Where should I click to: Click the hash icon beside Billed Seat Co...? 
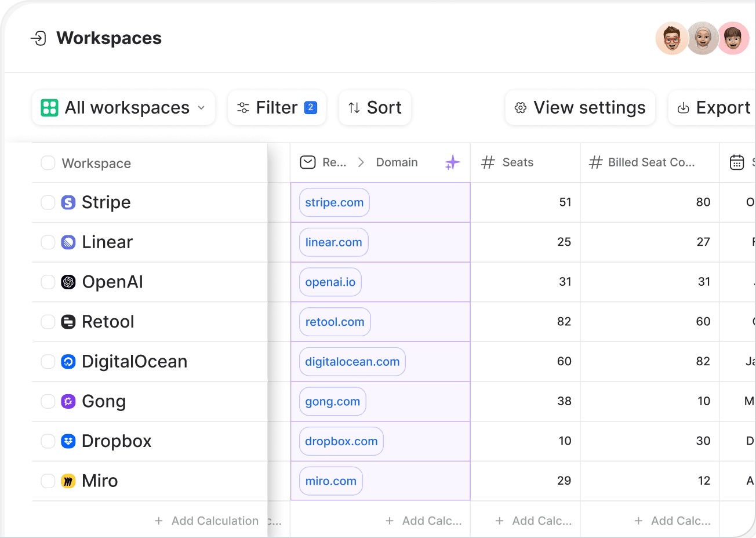595,162
